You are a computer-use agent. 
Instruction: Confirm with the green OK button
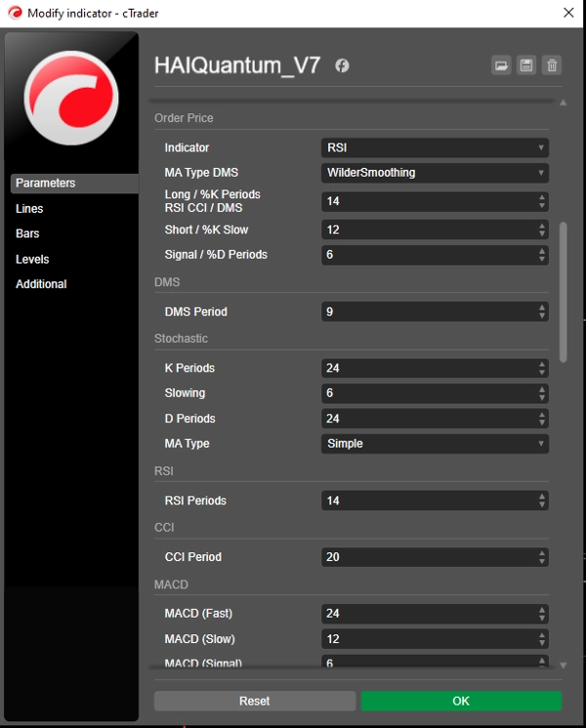point(461,701)
